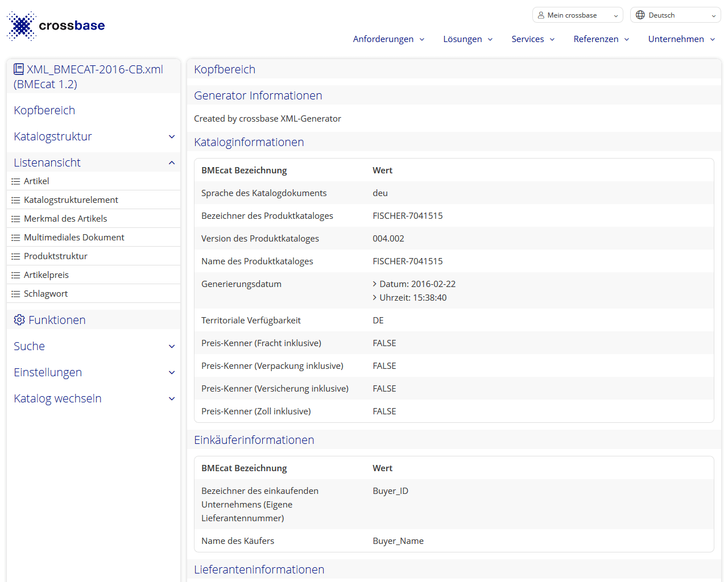This screenshot has width=728, height=582.
Task: Click the Katalog wechseln heading
Action: [57, 398]
